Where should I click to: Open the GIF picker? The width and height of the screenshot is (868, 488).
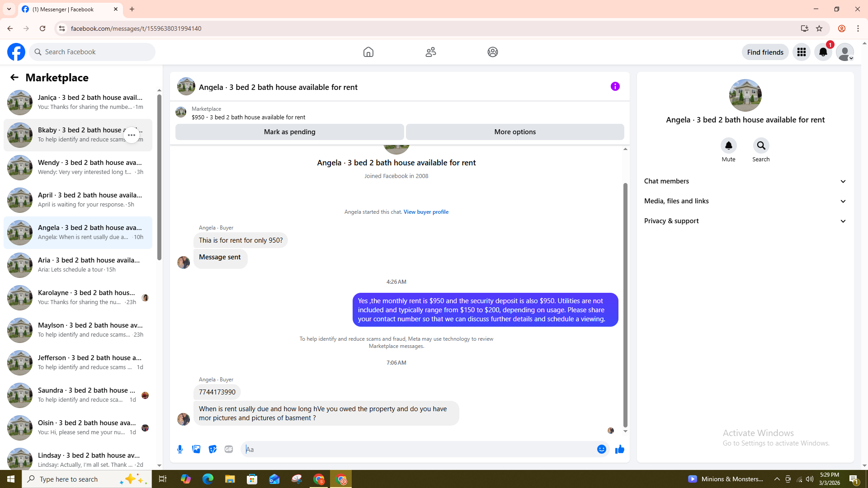pyautogui.click(x=229, y=449)
